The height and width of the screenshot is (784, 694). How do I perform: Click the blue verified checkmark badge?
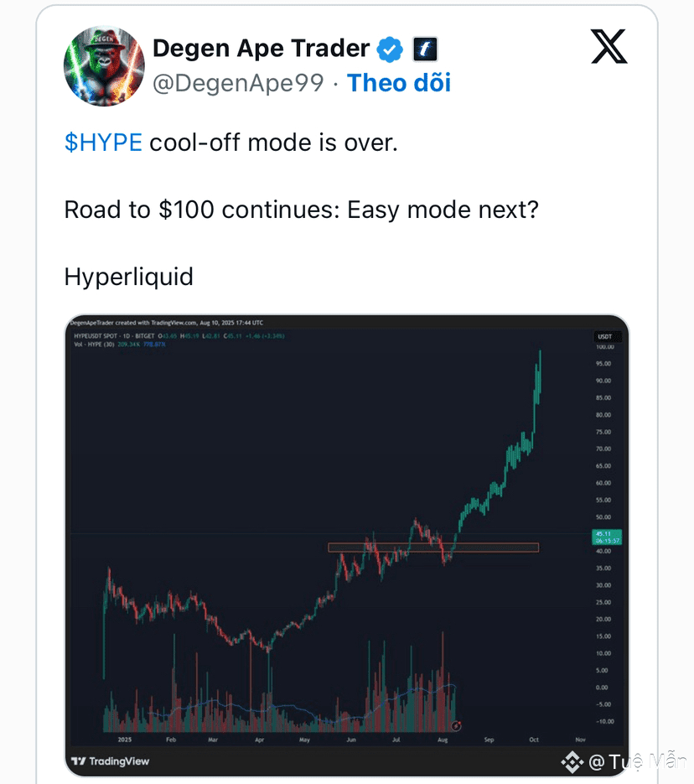pyautogui.click(x=390, y=49)
